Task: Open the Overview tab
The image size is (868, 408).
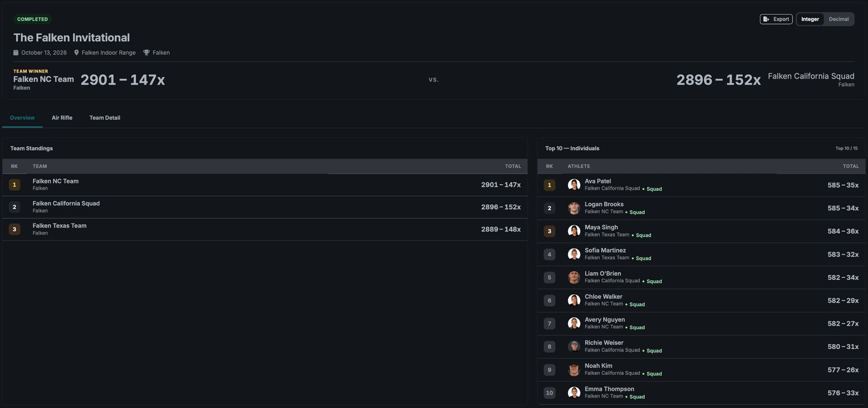Action: pyautogui.click(x=22, y=118)
